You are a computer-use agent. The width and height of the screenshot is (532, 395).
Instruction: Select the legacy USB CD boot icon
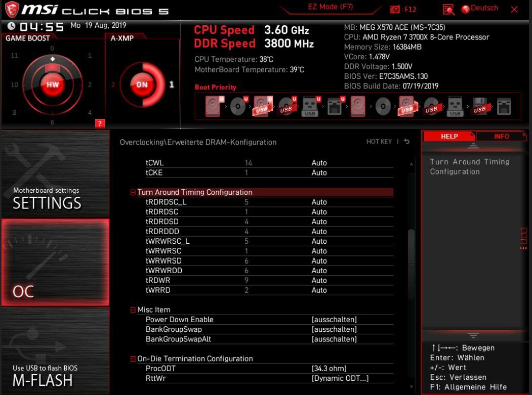pyautogui.click(x=432, y=107)
